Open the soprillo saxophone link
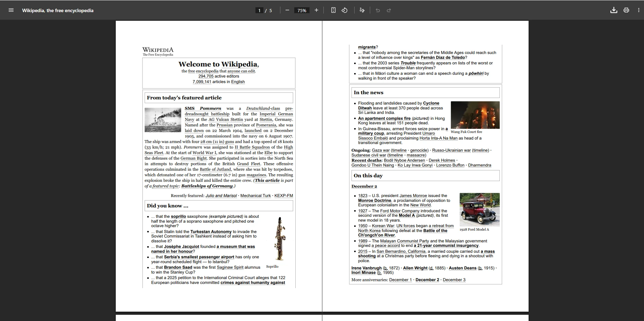 (x=179, y=216)
